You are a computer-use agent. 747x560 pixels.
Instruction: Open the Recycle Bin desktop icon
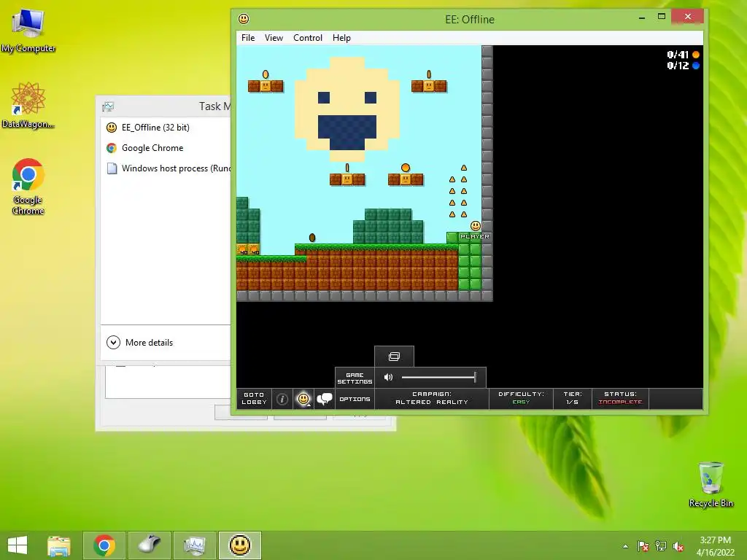711,484
